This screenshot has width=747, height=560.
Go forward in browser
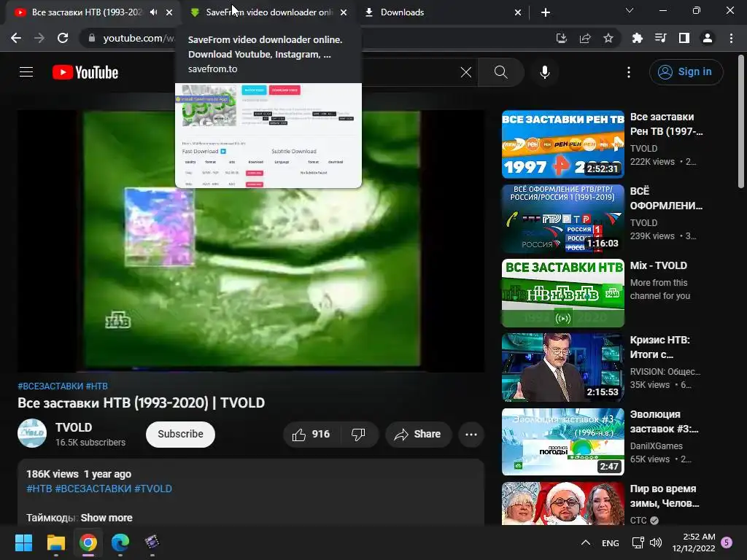[39, 38]
